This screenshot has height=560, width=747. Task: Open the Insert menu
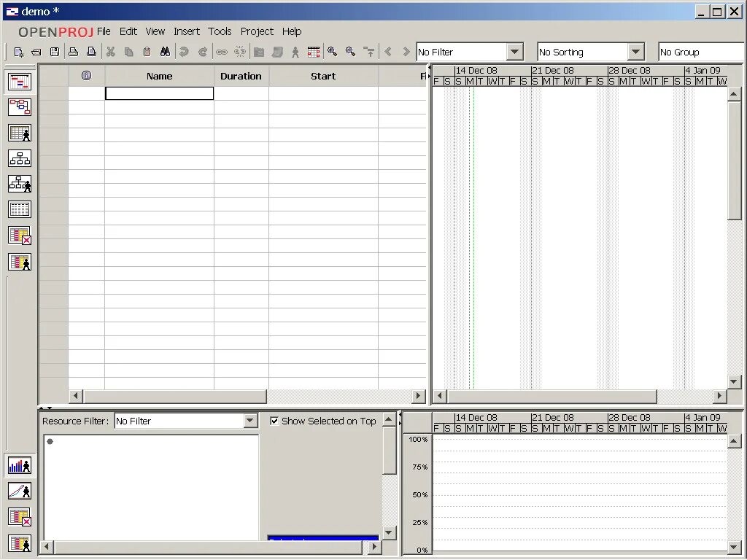click(x=186, y=31)
